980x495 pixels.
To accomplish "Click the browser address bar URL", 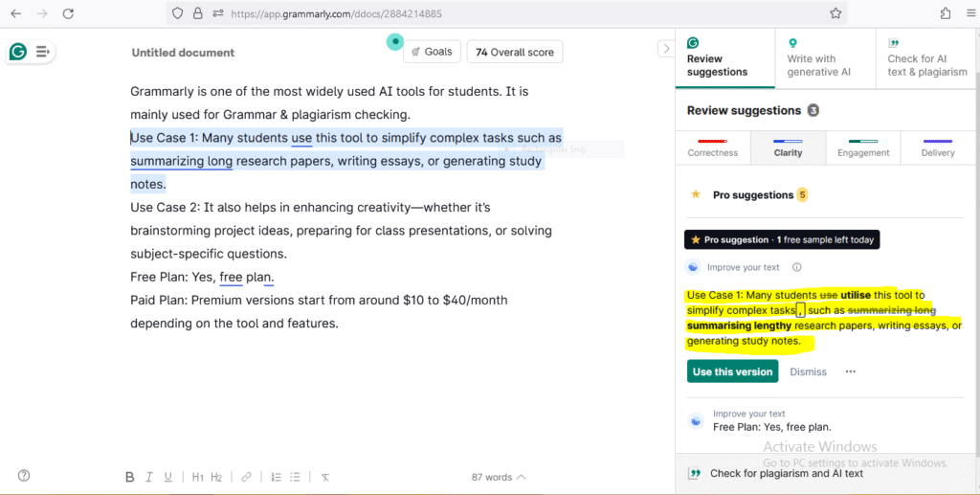I will (x=336, y=13).
